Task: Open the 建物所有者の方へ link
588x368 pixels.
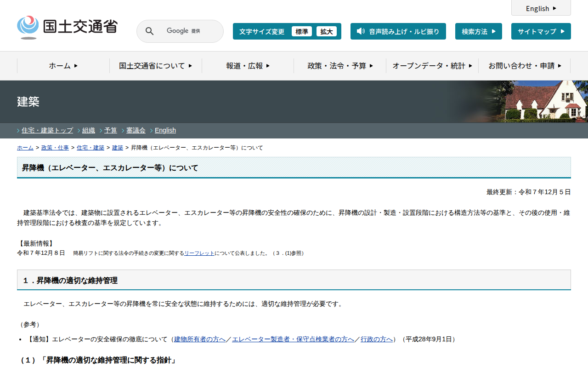Action: point(200,339)
